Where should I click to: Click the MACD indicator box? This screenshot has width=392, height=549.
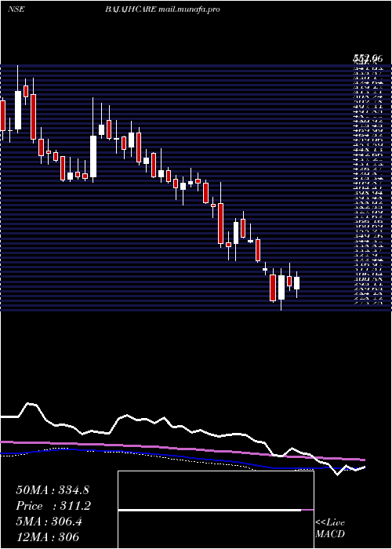coord(216,510)
